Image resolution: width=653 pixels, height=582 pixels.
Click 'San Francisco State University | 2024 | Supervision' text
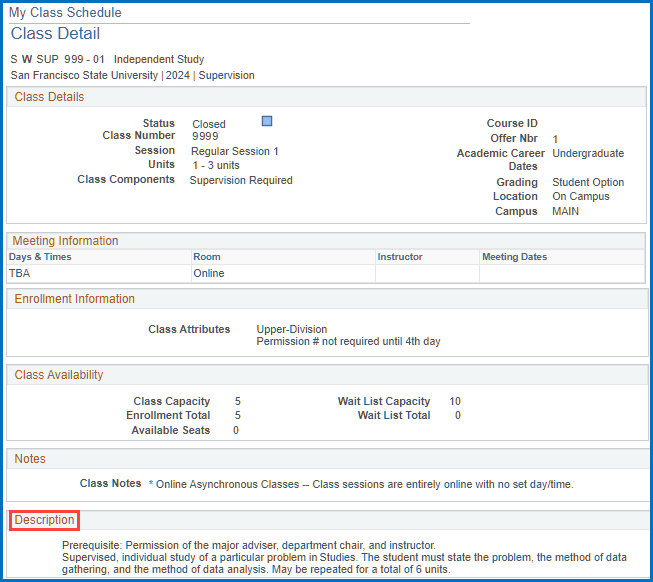click(x=132, y=75)
